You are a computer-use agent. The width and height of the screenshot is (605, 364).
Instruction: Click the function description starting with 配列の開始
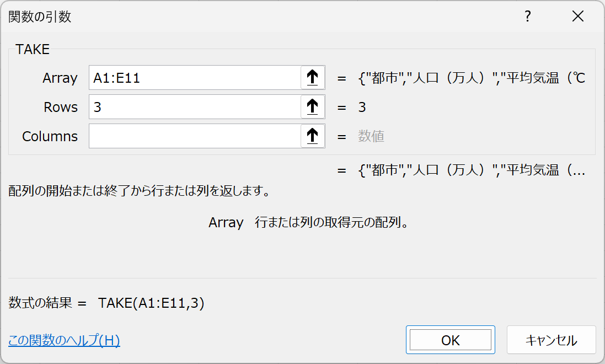click(x=140, y=191)
